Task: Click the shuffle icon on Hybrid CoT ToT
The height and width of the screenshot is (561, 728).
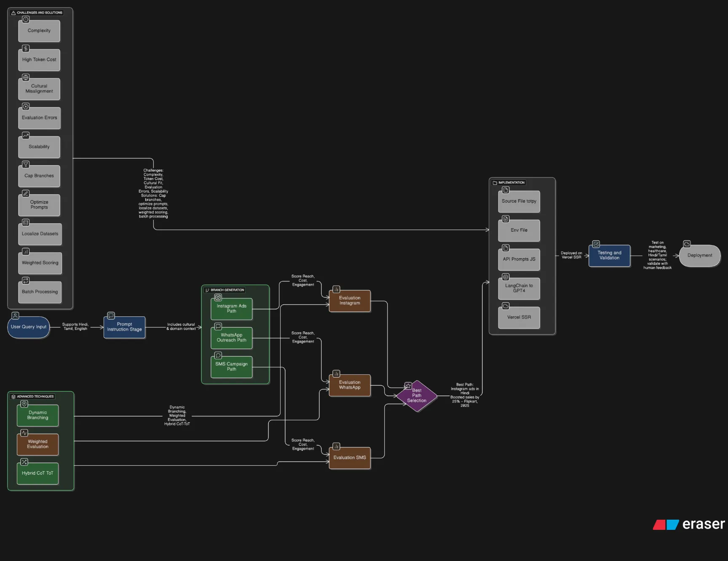Action: pos(24,462)
